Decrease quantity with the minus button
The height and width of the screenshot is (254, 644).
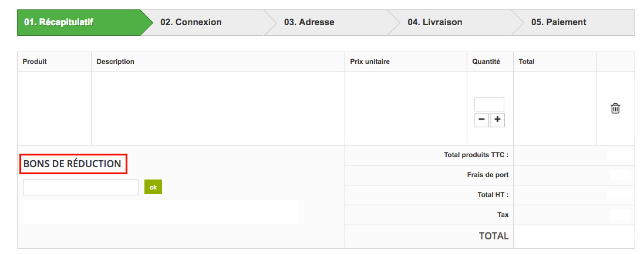pos(481,120)
